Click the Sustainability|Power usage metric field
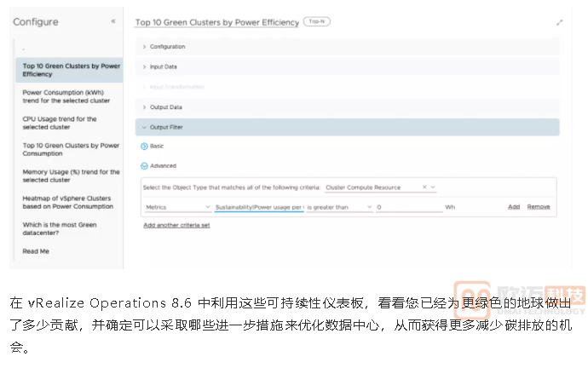Viewport: 588px width, 368px height. coord(259,207)
